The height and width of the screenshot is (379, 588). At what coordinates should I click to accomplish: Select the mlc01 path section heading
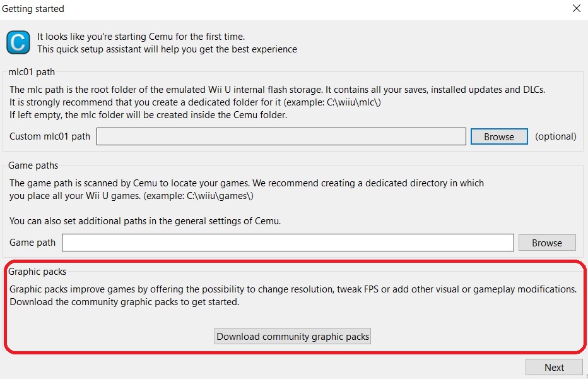click(32, 73)
